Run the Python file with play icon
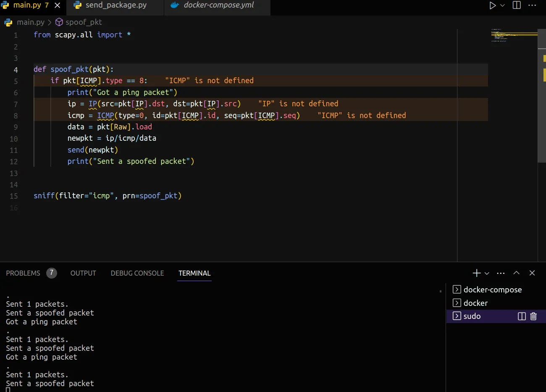This screenshot has width=546, height=392. [492, 5]
